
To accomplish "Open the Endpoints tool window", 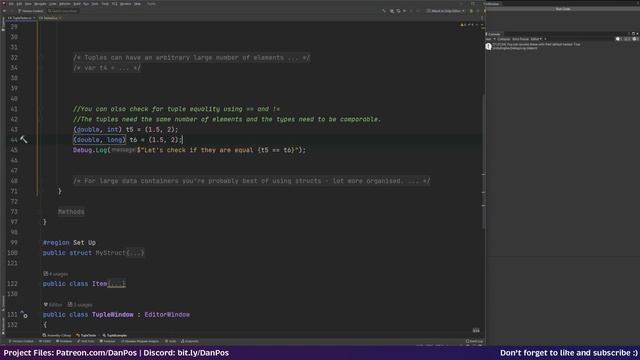I will point(189,341).
